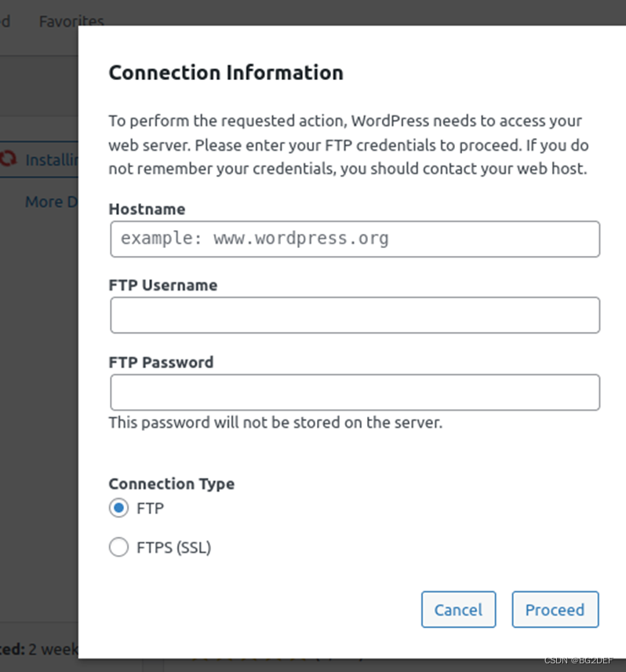
Task: Focus the FTP Password field
Action: tap(355, 392)
